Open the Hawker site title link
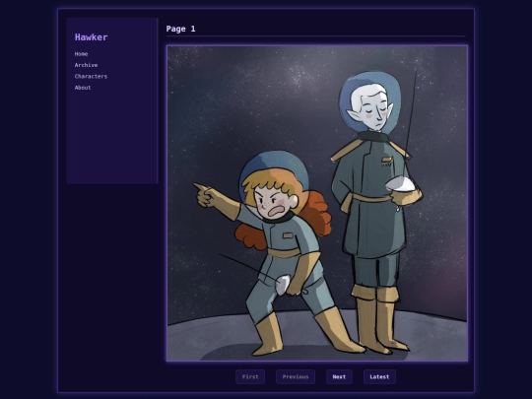532x399 pixels. point(91,37)
